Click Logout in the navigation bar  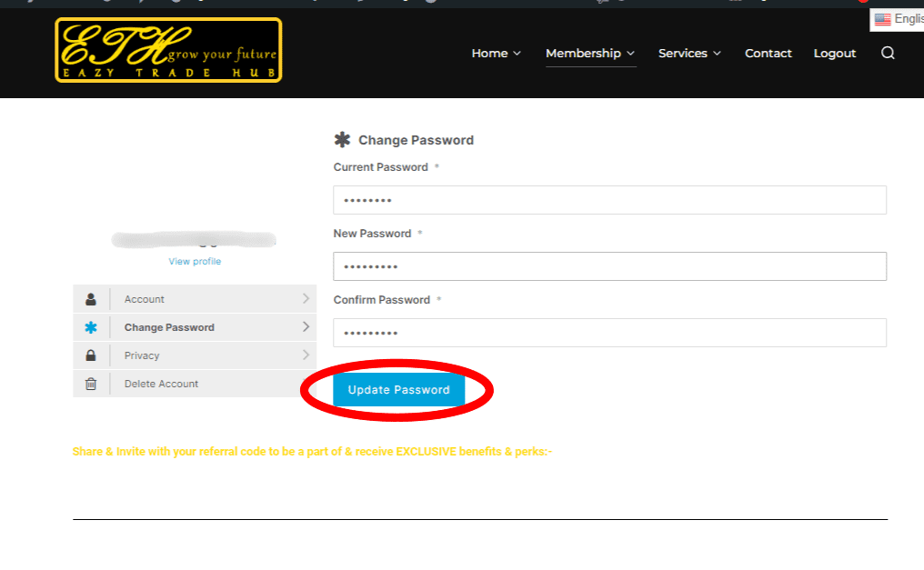pyautogui.click(x=834, y=53)
